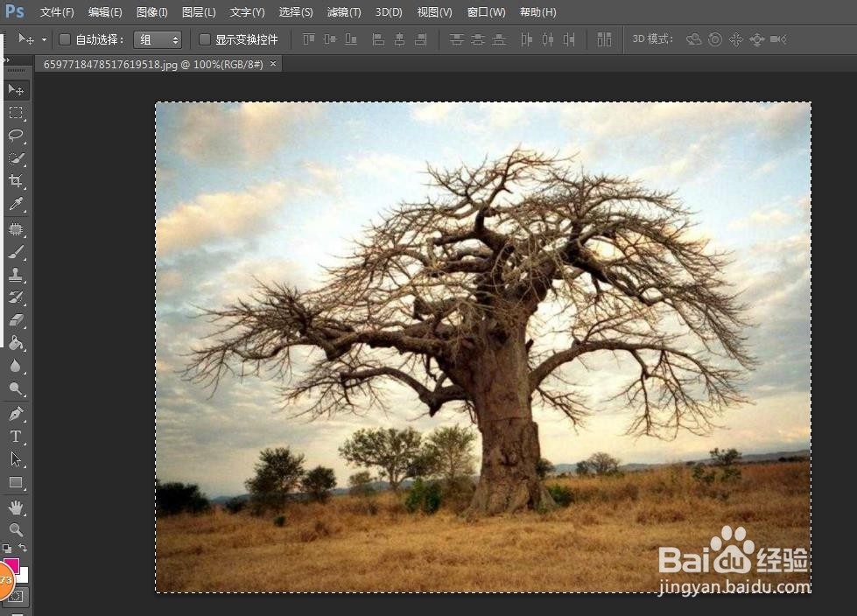
Task: Click the 3D rotate mode icon
Action: click(x=693, y=39)
